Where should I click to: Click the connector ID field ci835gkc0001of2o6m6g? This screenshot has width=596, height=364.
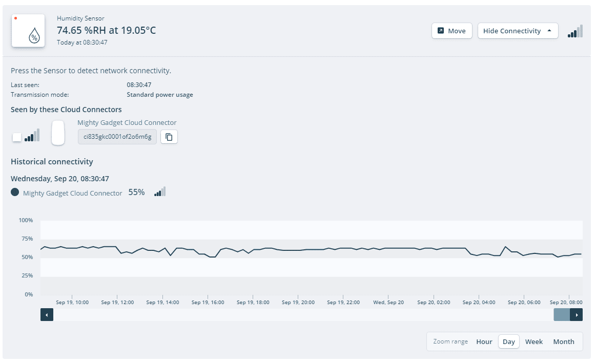[117, 137]
